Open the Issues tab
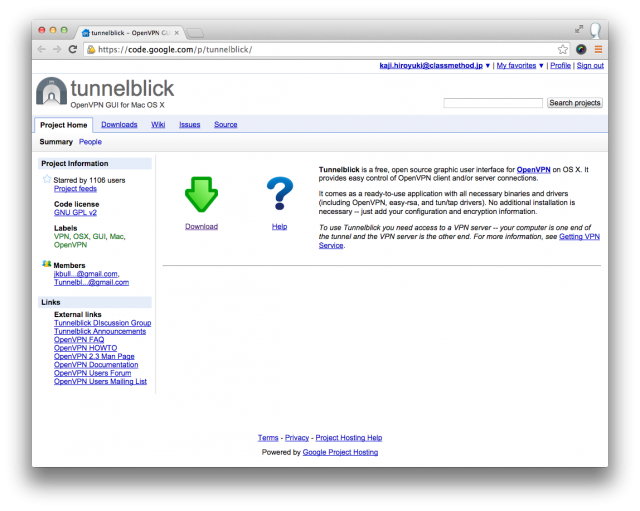Screen dimensions: 640x511 tap(189, 125)
